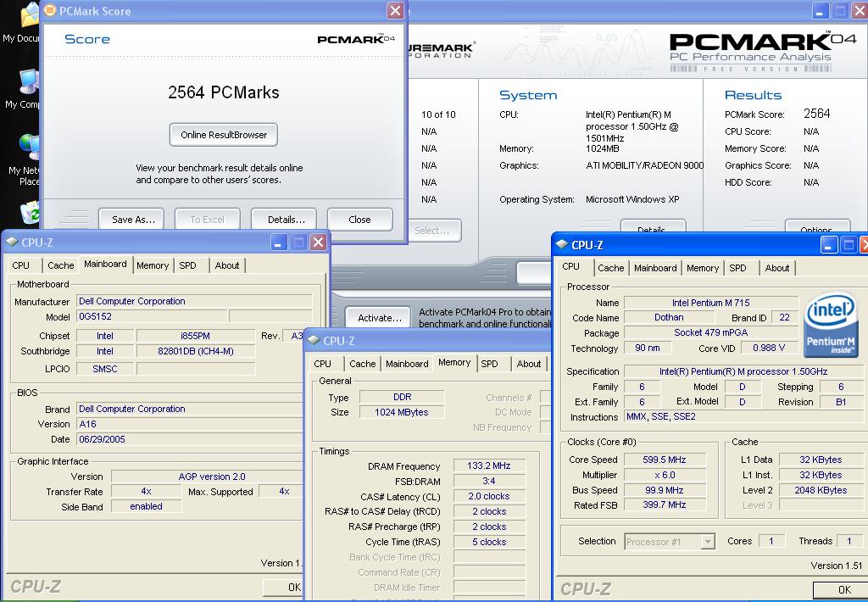
Task: Click the motherboard Model field 0G5152
Action: click(x=151, y=316)
